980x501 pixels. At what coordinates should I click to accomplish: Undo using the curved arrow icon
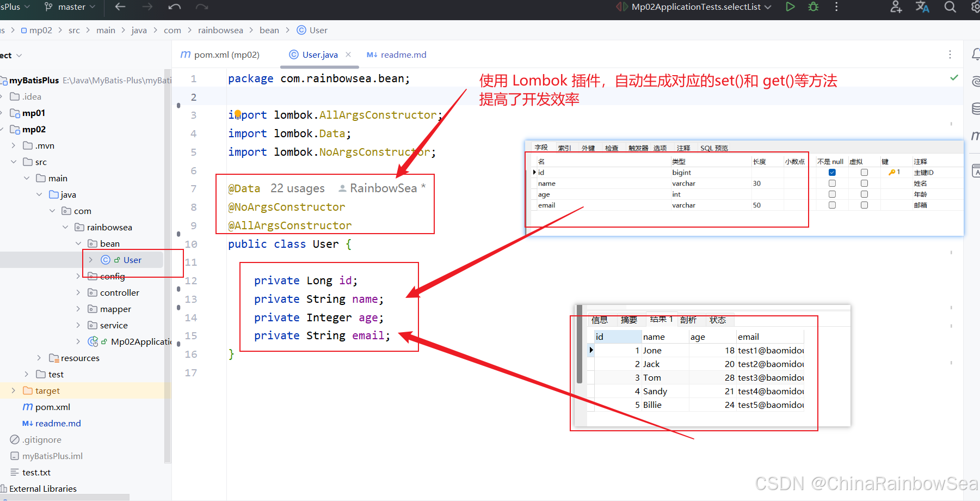pyautogui.click(x=175, y=7)
